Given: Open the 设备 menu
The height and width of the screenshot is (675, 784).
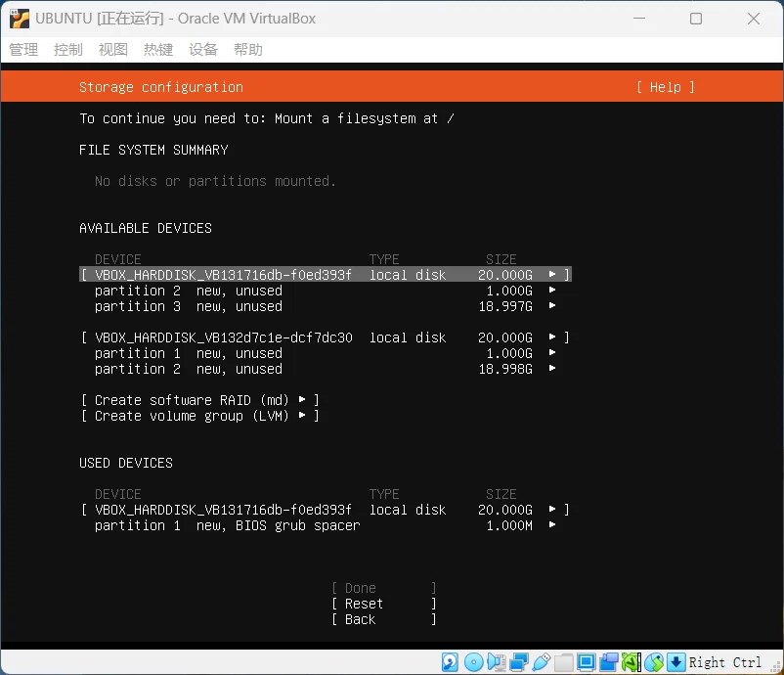Looking at the screenshot, I should coord(203,50).
